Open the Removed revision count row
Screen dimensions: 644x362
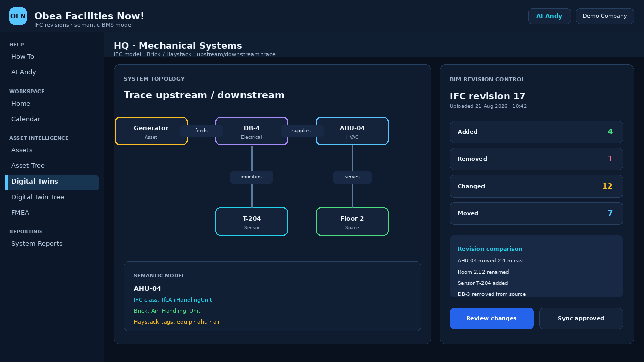tap(536, 159)
